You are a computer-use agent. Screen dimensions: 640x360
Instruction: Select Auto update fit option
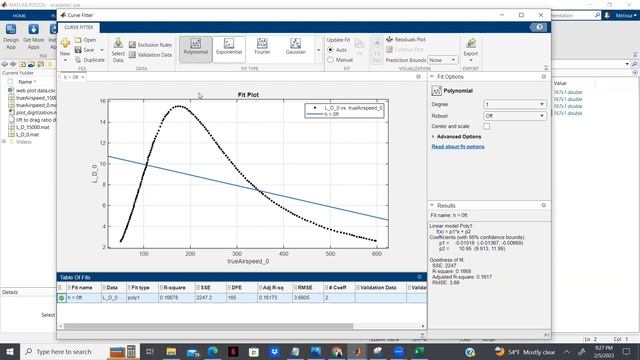pos(331,50)
